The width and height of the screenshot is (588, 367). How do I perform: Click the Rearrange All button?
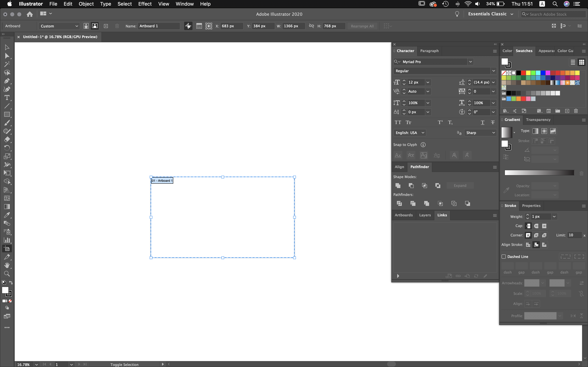[362, 26]
